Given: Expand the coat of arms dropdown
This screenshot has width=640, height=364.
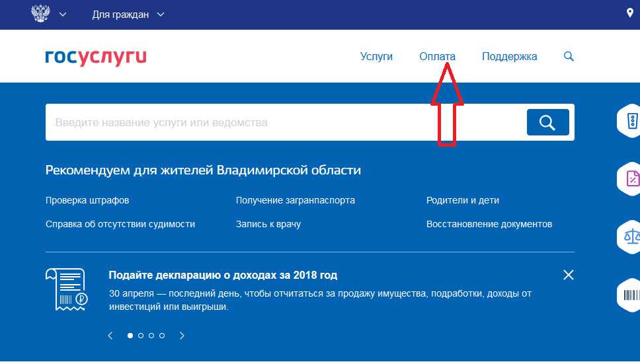Looking at the screenshot, I should pos(49,15).
